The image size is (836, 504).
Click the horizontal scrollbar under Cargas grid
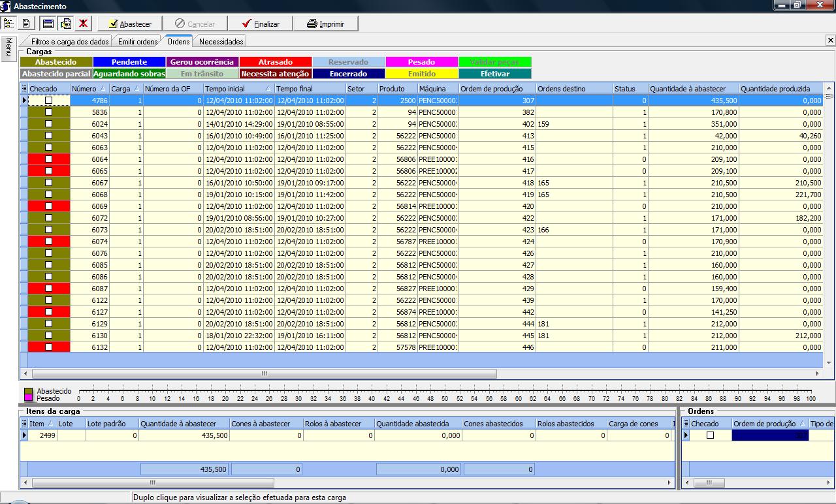(261, 374)
